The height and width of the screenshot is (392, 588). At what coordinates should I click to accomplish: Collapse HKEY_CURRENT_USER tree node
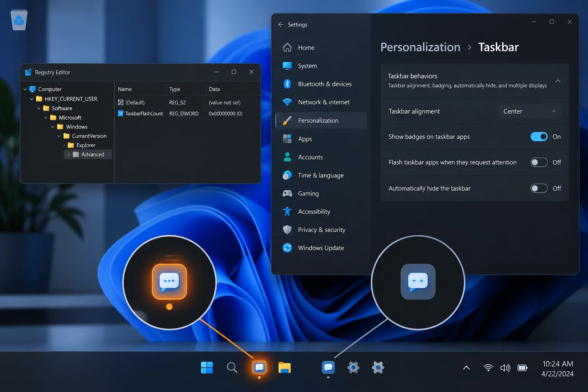(32, 99)
